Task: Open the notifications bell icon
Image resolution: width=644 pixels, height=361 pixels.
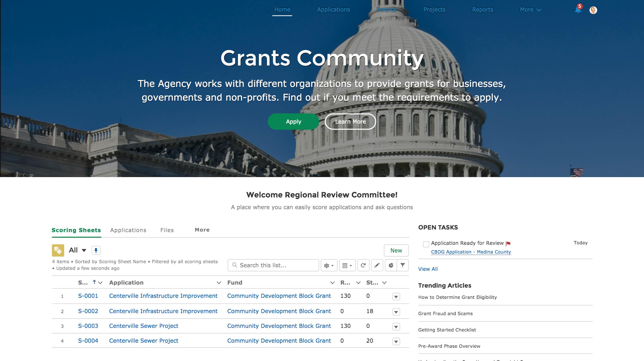Action: pos(578,10)
